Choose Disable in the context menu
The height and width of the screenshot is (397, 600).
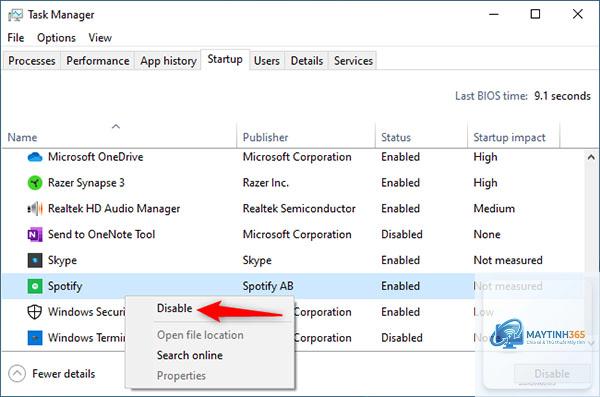point(174,308)
